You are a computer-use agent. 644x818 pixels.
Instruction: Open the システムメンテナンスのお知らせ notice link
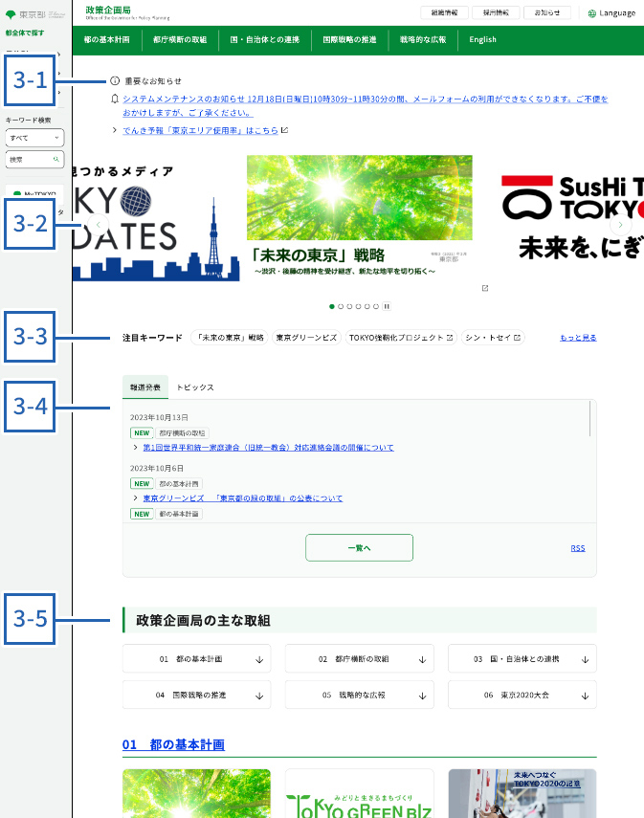(366, 105)
